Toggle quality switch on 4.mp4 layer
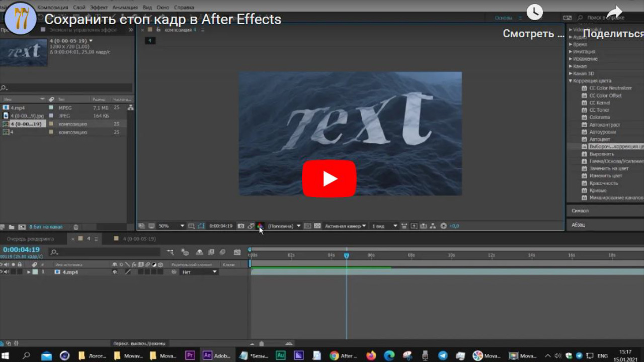The height and width of the screenshot is (362, 644). [128, 272]
